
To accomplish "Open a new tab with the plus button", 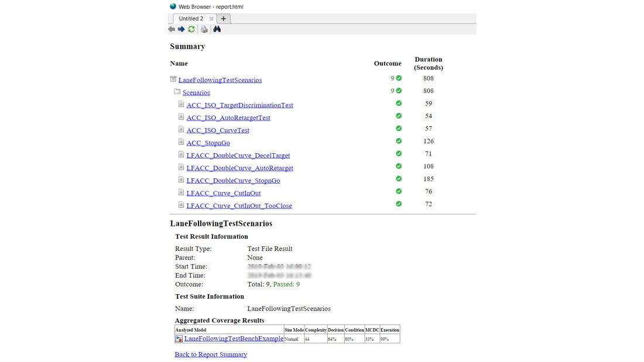I will (223, 18).
